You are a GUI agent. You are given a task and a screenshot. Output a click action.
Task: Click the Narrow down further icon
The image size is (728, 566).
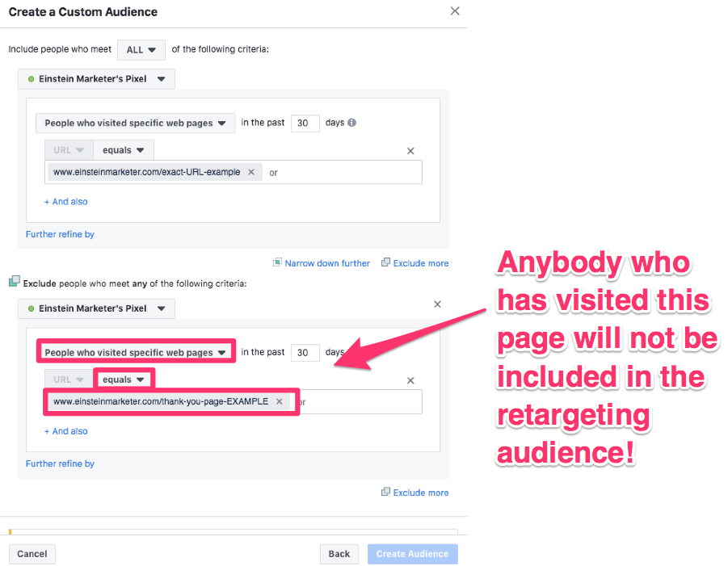click(x=277, y=262)
